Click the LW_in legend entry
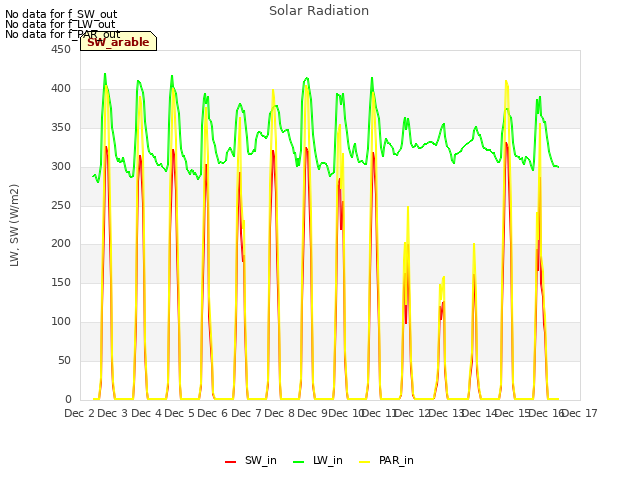The image size is (640, 480). point(318,460)
